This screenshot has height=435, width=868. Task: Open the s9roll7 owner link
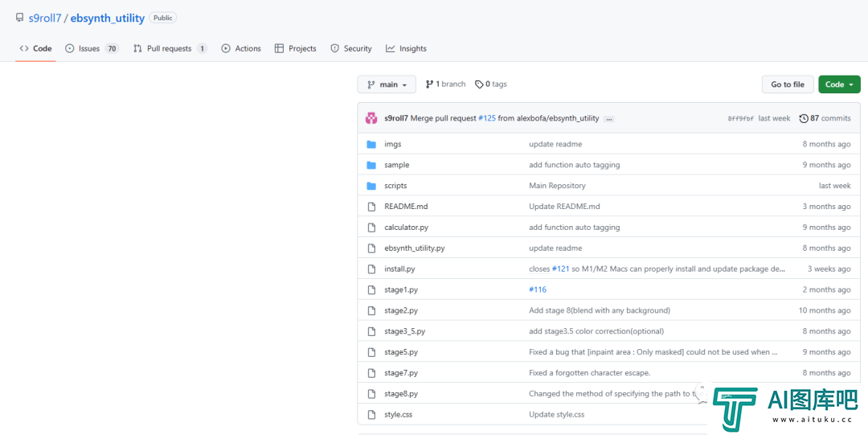click(x=45, y=18)
